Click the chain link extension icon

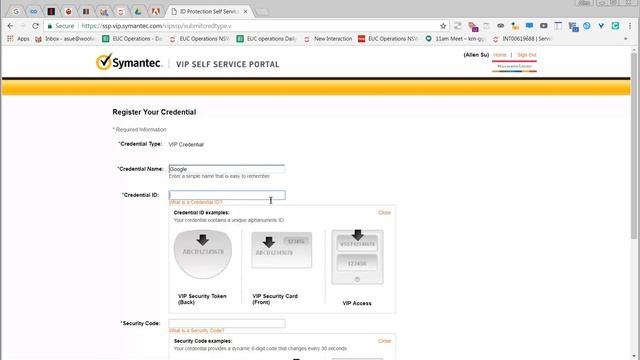pyautogui.click(x=500, y=26)
